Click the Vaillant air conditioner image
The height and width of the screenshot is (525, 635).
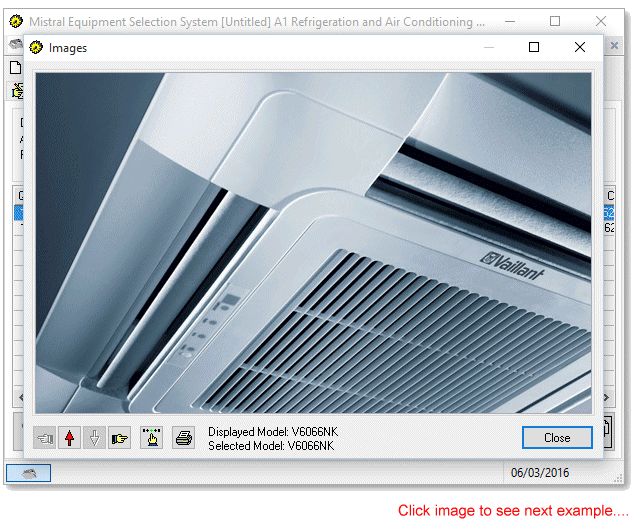313,242
